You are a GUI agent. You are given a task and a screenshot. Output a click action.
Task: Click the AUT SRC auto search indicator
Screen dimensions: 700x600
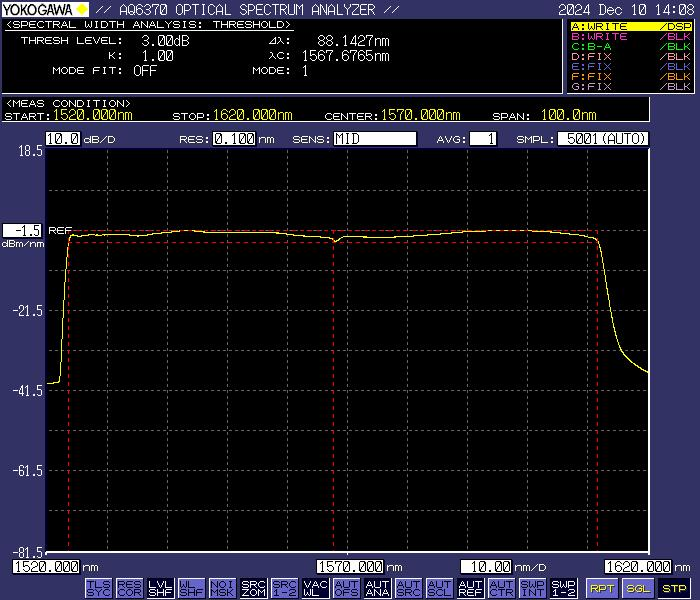coord(408,588)
